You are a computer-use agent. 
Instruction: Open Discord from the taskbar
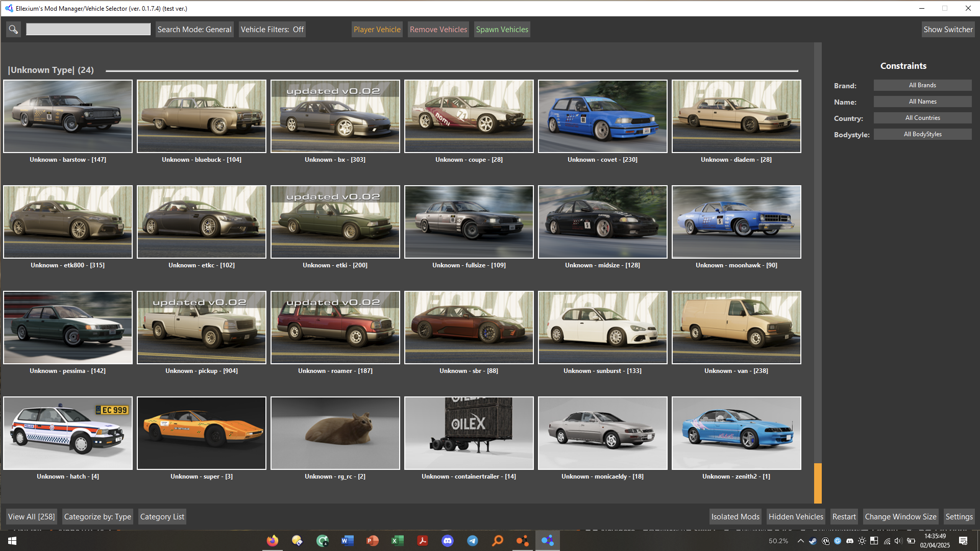(448, 541)
